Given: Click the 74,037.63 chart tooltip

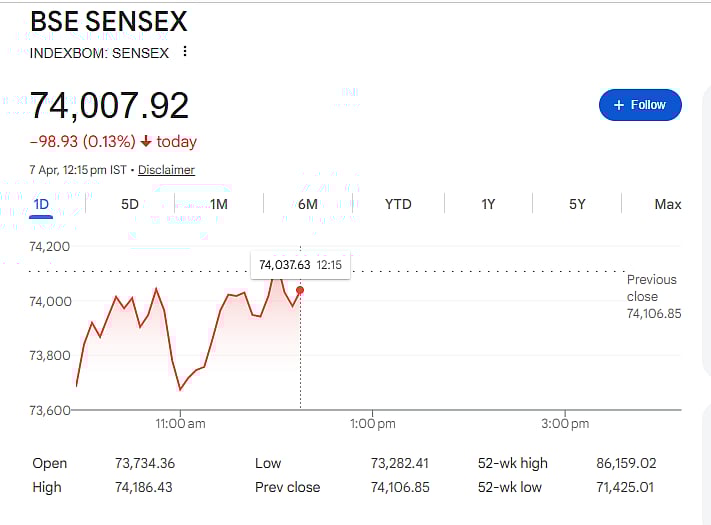Looking at the screenshot, I should [x=300, y=265].
